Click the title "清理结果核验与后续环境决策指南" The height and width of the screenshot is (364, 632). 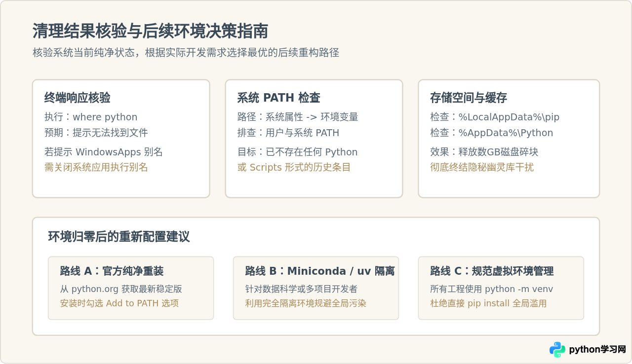(151, 31)
